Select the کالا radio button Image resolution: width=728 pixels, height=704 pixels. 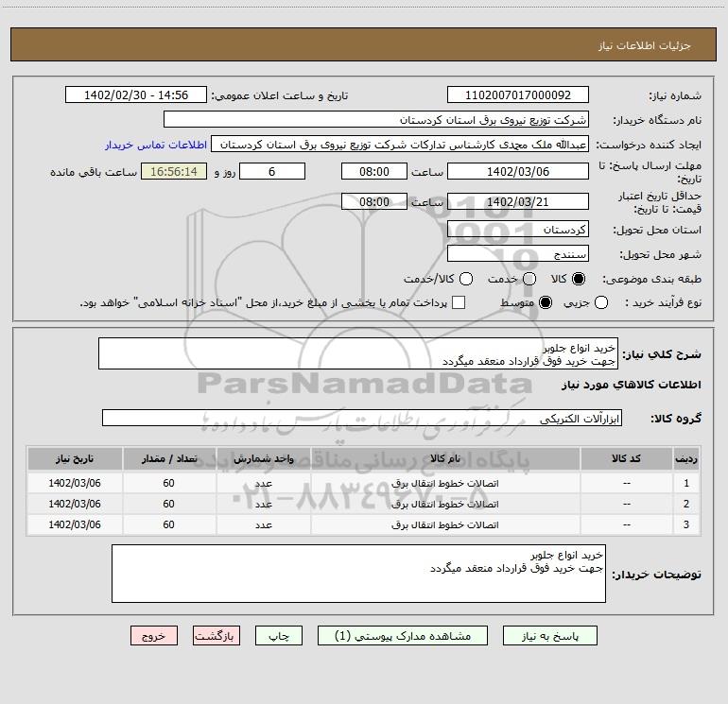click(579, 279)
